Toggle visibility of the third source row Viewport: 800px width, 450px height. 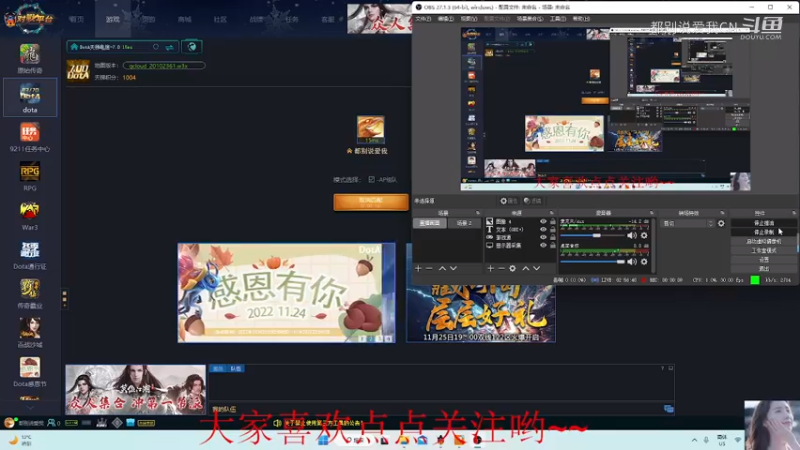[x=543, y=237]
